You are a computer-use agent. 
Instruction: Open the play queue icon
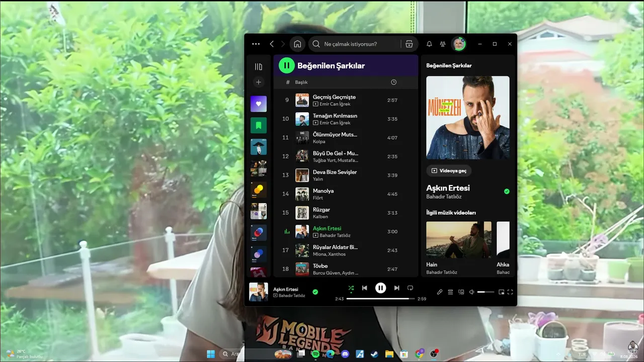tap(451, 292)
